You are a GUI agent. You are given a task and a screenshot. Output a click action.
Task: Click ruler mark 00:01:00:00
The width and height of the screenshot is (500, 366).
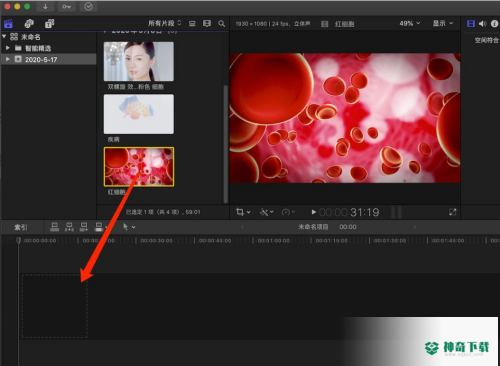point(273,241)
